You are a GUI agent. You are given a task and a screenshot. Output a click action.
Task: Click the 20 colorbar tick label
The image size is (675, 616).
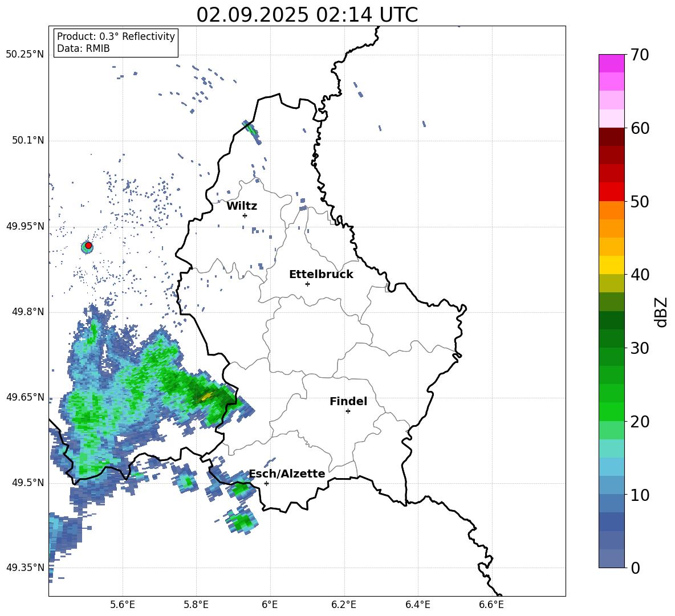(x=640, y=422)
